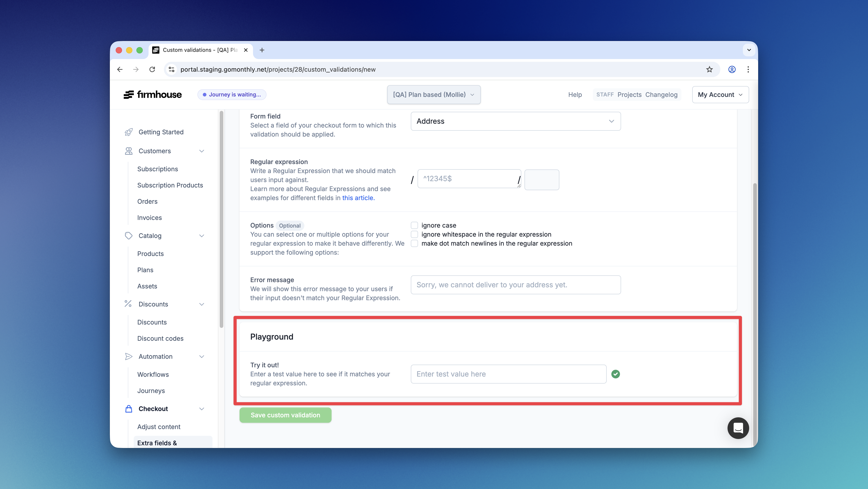Screen dimensions: 868x489
Task: Click the Enter test value input field
Action: 508,374
